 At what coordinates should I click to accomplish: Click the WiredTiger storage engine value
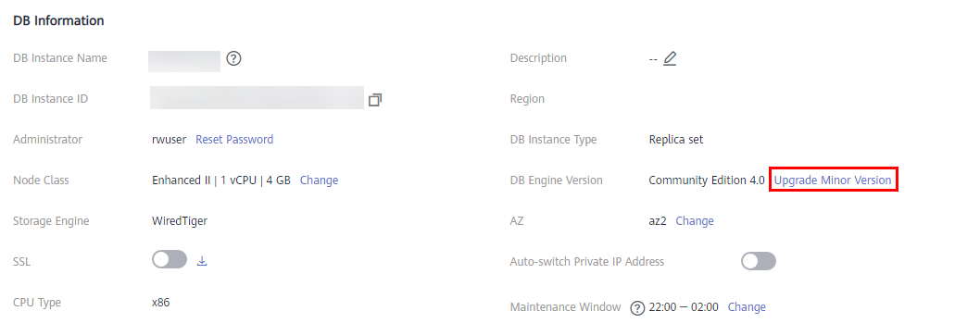tap(180, 220)
